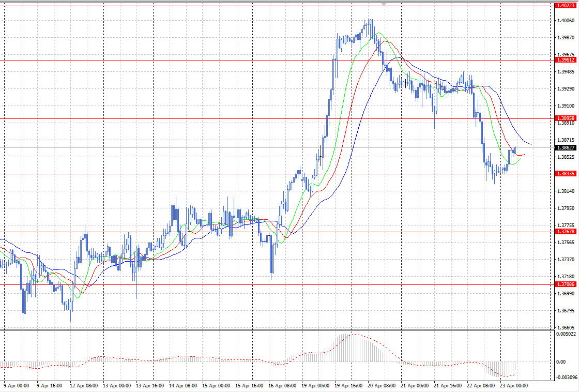Viewport: 579px width, 392px height.
Task: Click price scale value 1.37950
Action: click(566, 208)
